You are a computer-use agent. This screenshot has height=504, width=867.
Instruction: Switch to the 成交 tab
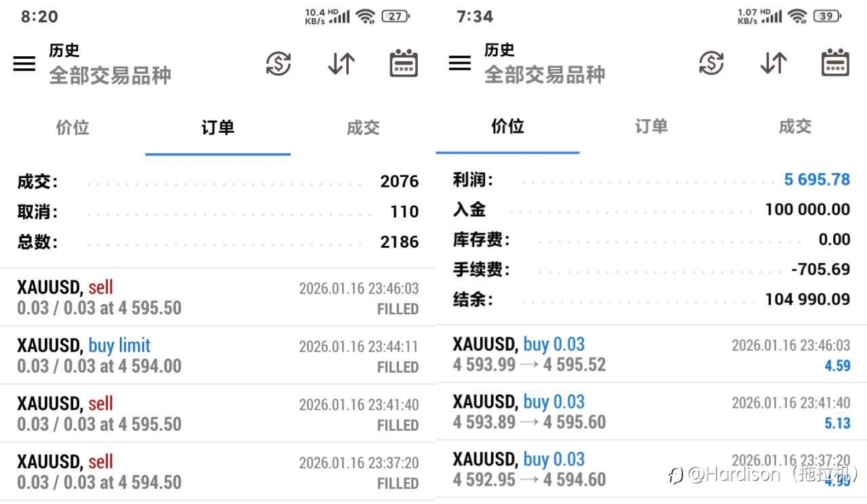click(362, 127)
